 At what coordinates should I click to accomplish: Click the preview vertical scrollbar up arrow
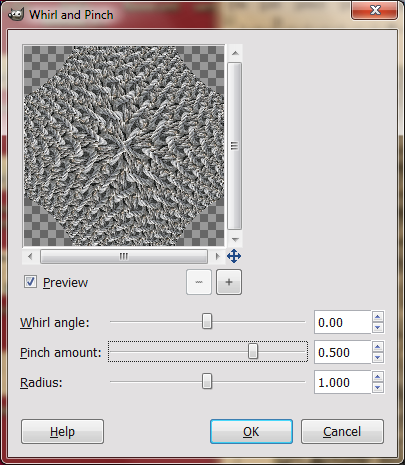tap(235, 53)
